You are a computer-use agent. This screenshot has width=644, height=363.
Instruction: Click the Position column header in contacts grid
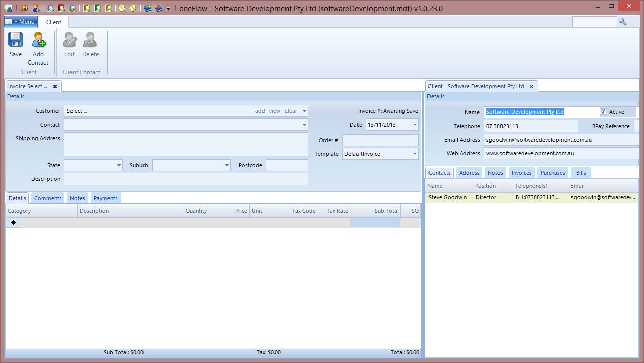click(492, 186)
